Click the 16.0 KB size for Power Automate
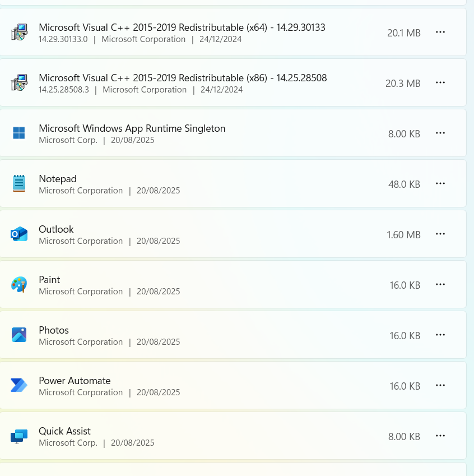Image resolution: width=474 pixels, height=476 pixels. point(405,386)
